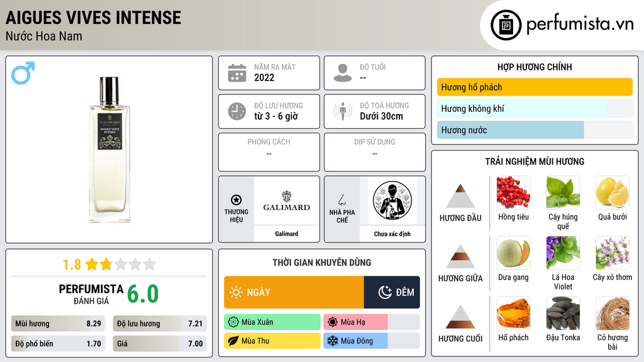Screen dimensions: 644x362
Task: Click the Lá Hoa Violet note image
Action: click(563, 253)
